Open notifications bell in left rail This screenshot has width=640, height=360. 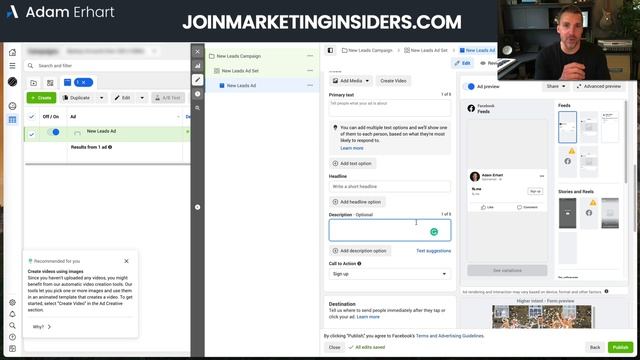[12, 314]
